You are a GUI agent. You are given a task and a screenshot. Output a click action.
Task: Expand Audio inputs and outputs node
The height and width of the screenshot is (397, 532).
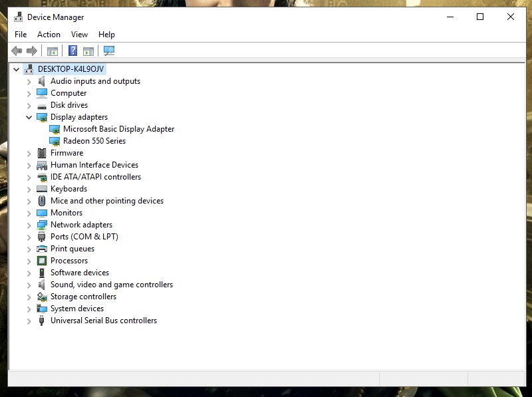point(29,82)
